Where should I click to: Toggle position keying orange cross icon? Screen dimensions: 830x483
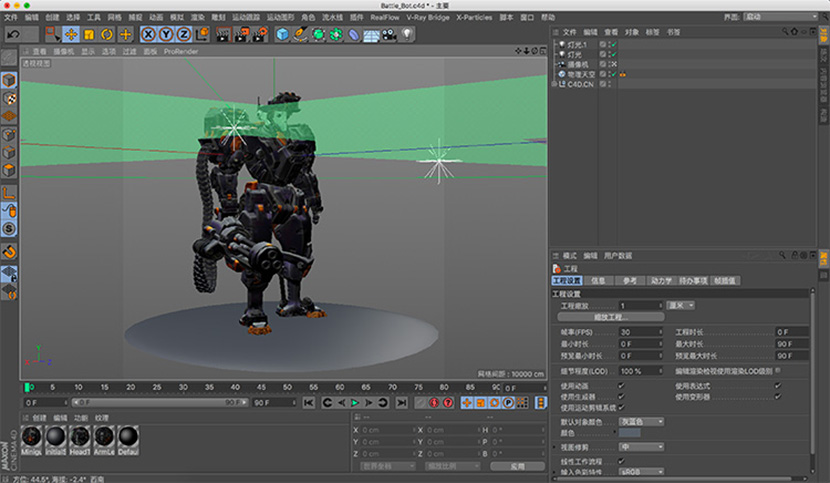466,403
